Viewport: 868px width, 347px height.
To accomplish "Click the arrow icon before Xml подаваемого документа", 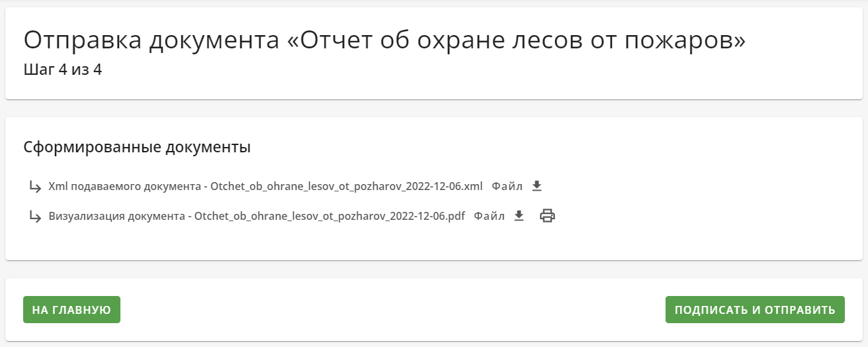I will click(x=35, y=187).
